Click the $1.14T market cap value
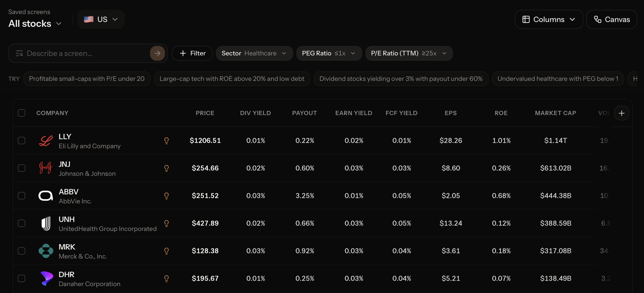 coord(556,141)
